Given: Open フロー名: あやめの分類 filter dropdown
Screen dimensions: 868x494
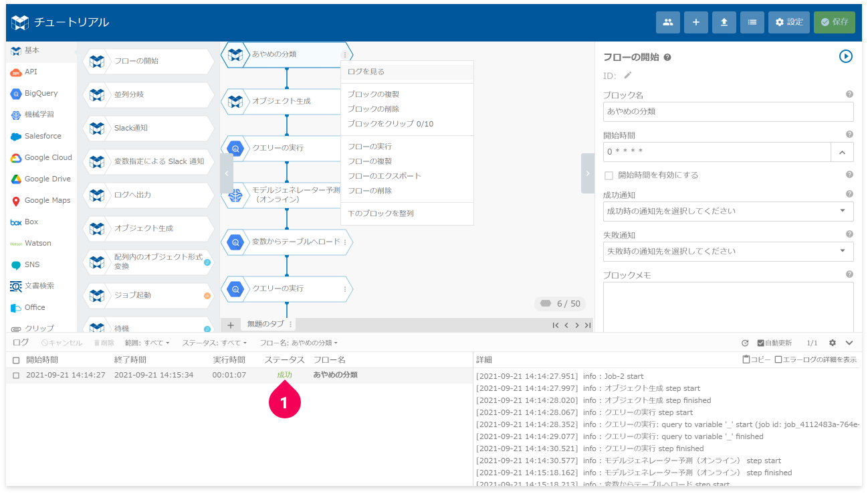Looking at the screenshot, I should [298, 343].
